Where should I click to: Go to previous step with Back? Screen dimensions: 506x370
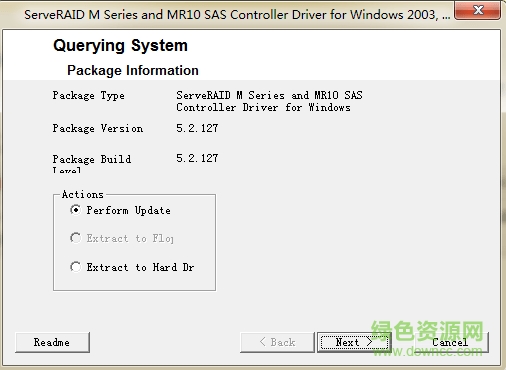[277, 342]
